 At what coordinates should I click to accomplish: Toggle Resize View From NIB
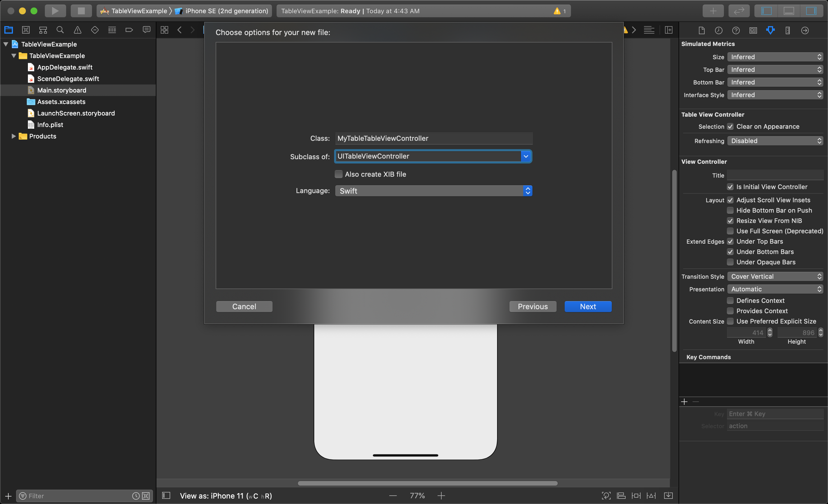tap(730, 221)
